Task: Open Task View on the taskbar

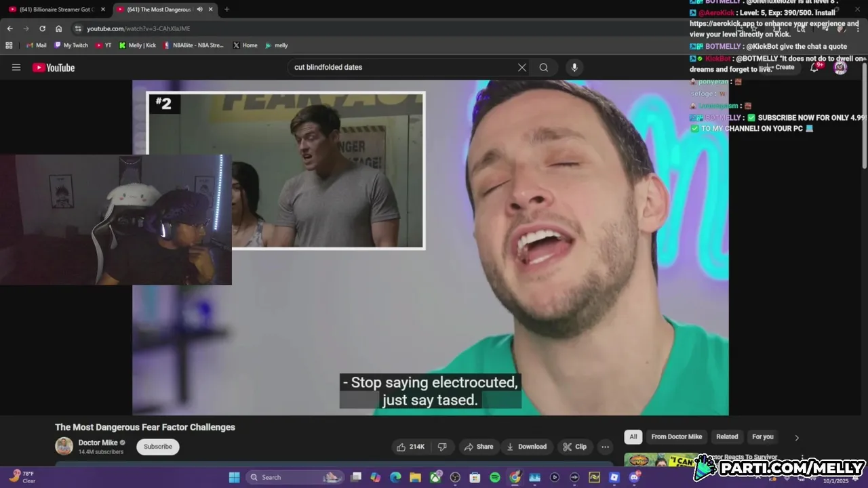Action: 355,477
